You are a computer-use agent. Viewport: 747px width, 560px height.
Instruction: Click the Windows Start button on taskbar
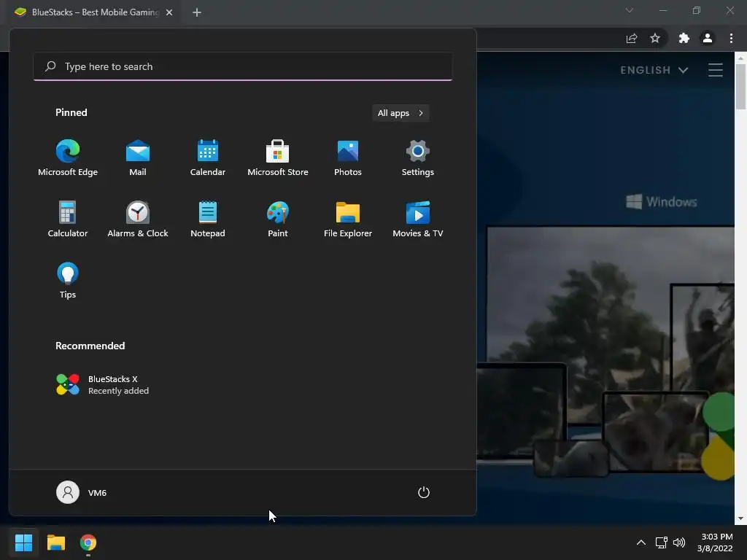pyautogui.click(x=23, y=542)
